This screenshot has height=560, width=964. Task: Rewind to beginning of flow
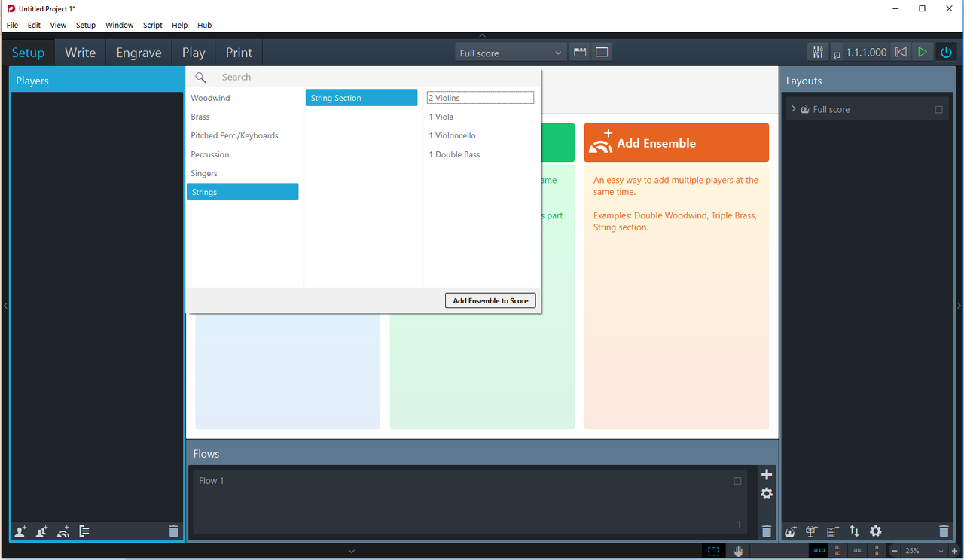pos(901,53)
